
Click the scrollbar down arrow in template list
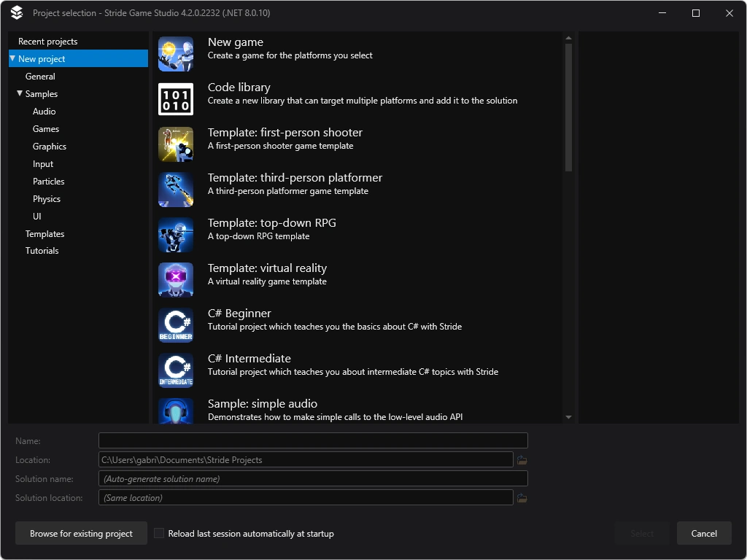tap(568, 417)
